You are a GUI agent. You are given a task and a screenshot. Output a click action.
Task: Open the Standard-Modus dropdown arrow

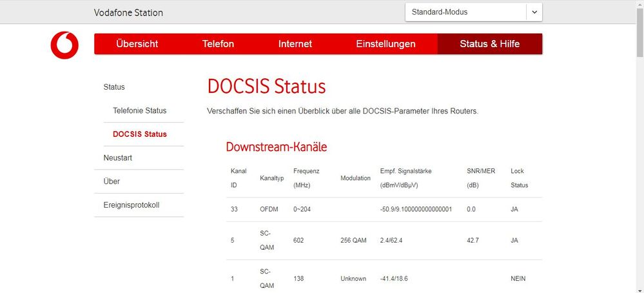534,12
